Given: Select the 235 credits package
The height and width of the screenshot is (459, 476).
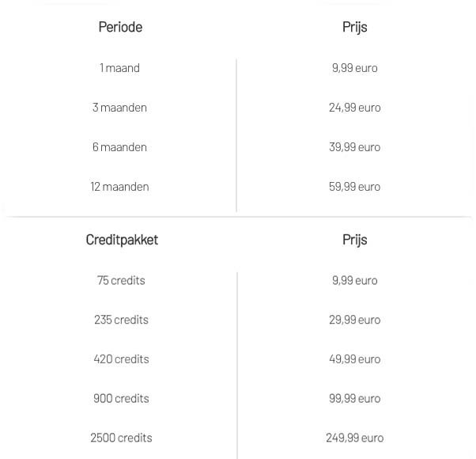Looking at the screenshot, I should [121, 320].
